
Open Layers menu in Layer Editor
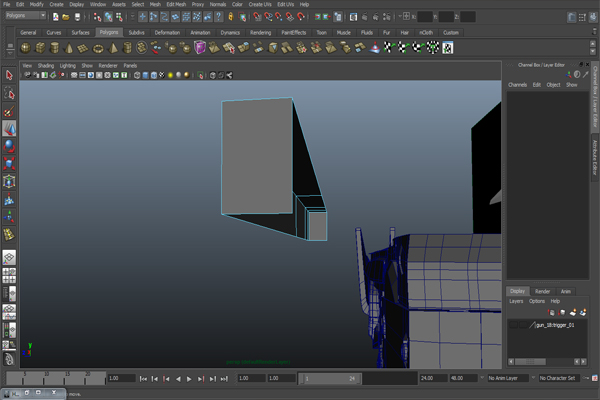click(x=516, y=301)
